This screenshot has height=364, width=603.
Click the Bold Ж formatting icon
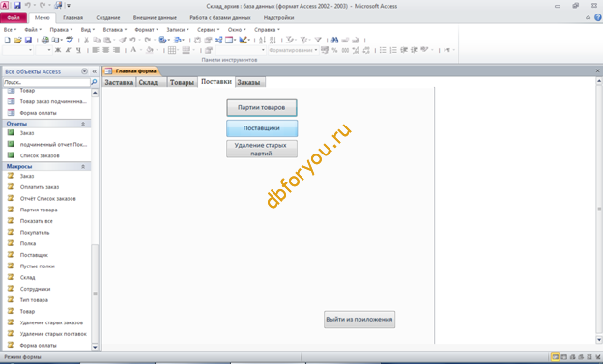coord(58,50)
